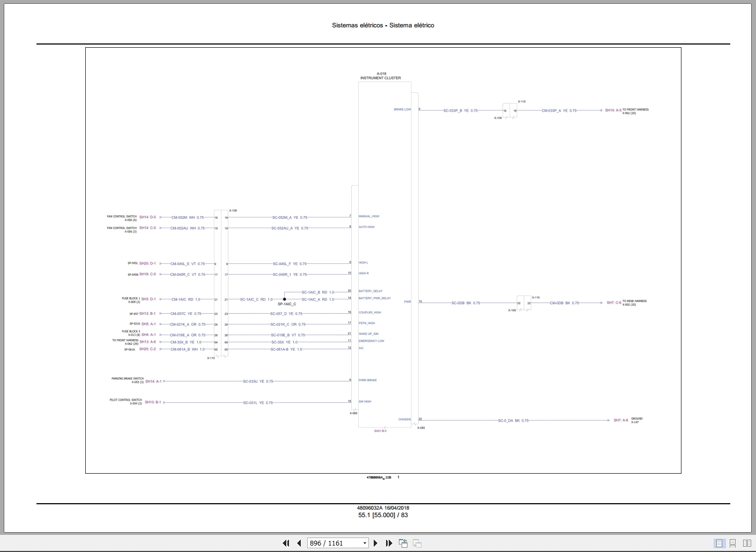Follow the SH14: A-5 front harness reference
756x552 pixels.
click(x=613, y=111)
